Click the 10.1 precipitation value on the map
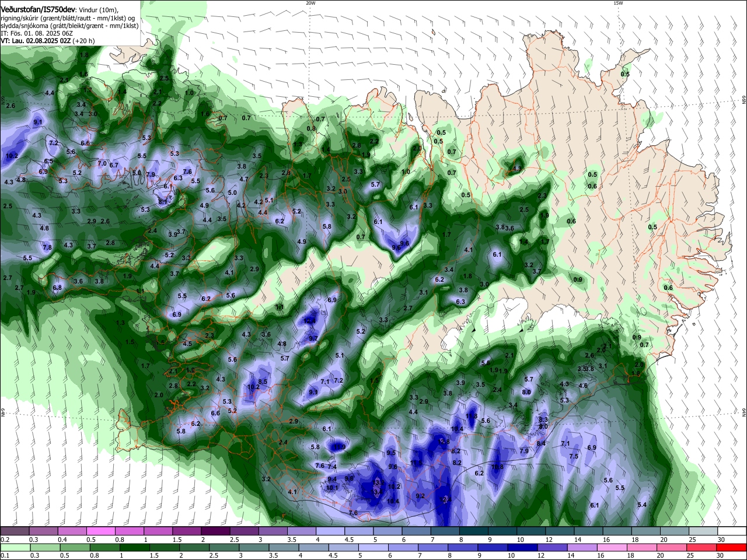 333,488
